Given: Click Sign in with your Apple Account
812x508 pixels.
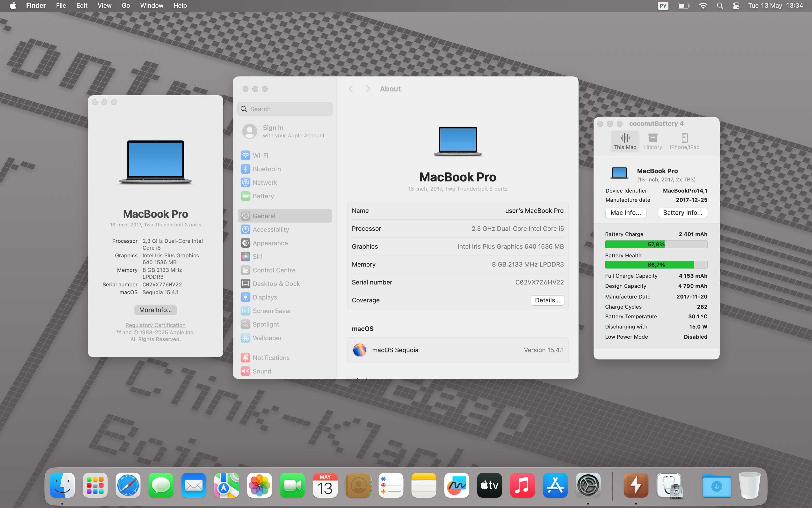Looking at the screenshot, I should (x=284, y=131).
